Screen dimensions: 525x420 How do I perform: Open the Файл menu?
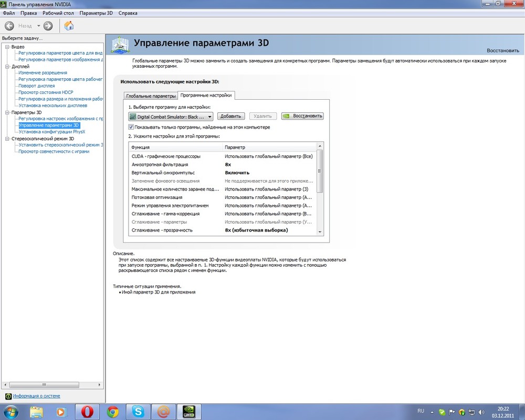[x=9, y=13]
